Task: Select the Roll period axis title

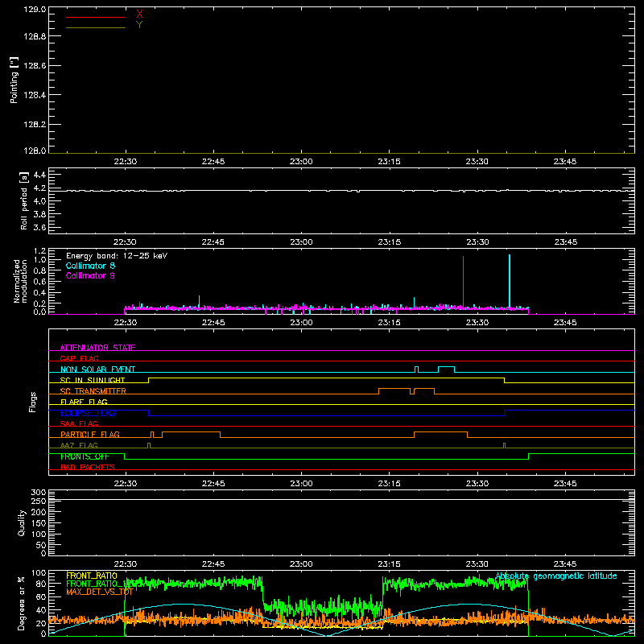Action: pos(24,200)
